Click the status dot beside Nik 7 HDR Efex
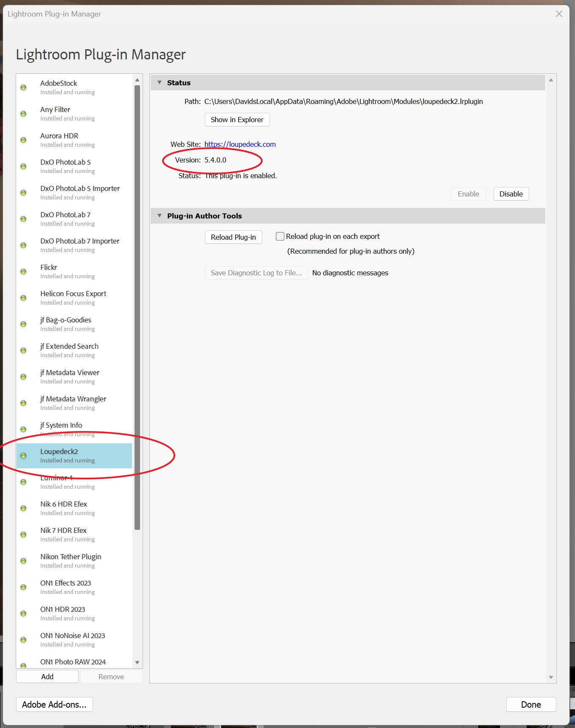Image resolution: width=575 pixels, height=728 pixels. click(x=23, y=535)
